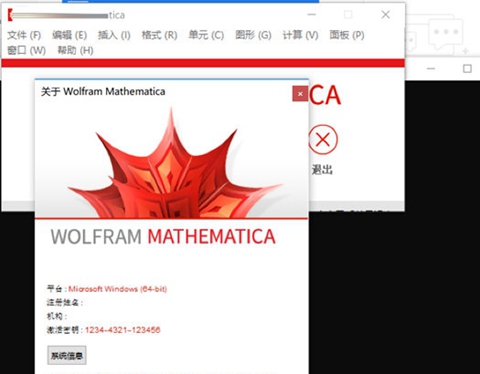Minimize the Mathematica main window

[x=311, y=15]
